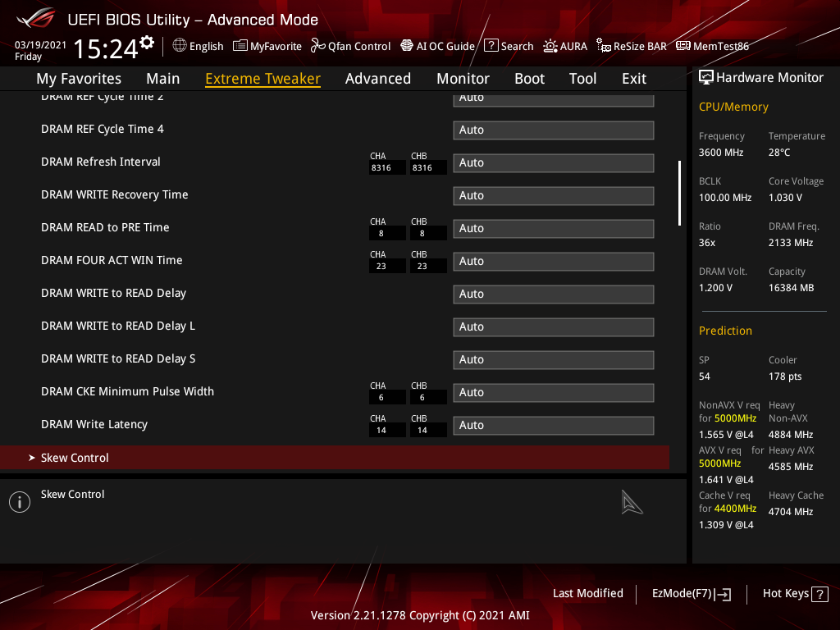The height and width of the screenshot is (630, 840).
Task: Click the Cooler 178 pts value
Action: [785, 377]
